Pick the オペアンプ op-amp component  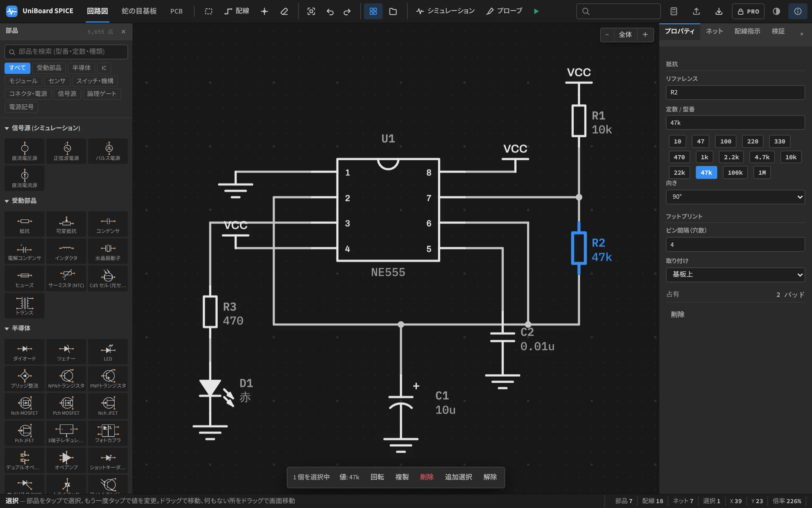coord(66,461)
